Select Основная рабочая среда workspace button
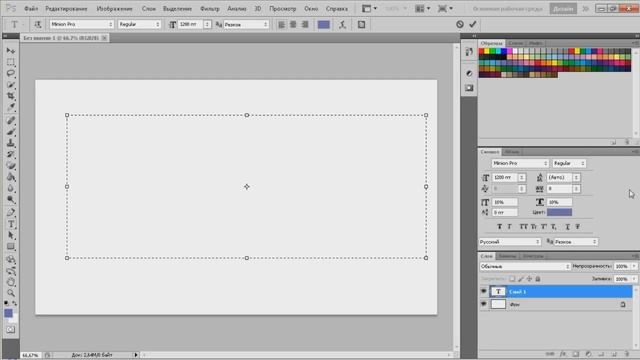 click(507, 9)
